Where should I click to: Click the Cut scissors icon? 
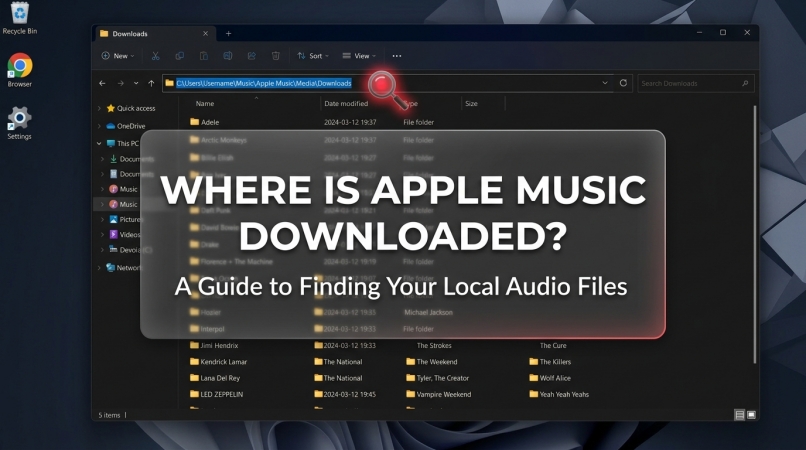click(x=155, y=56)
